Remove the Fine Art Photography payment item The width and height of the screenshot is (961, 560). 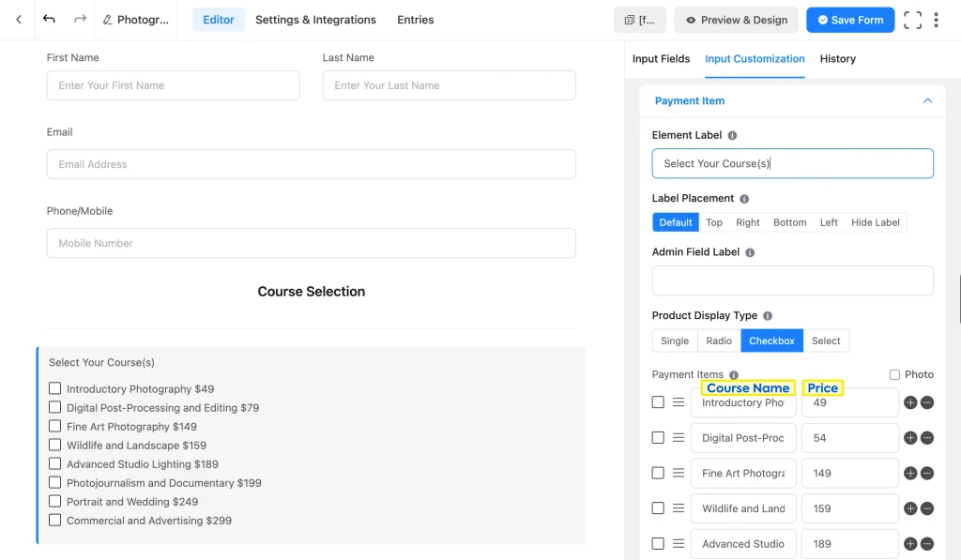(x=926, y=473)
